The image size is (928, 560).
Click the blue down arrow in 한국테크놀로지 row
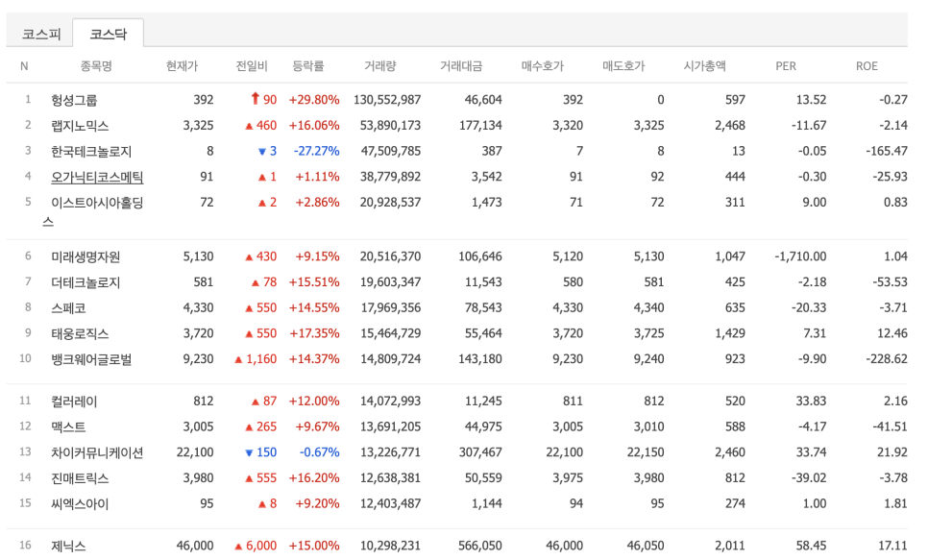261,152
